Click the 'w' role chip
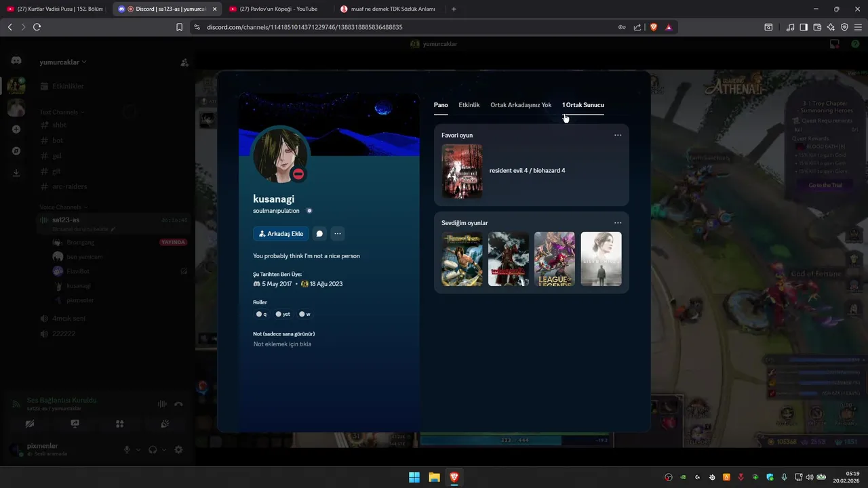Screen dimensions: 868x488 (x=305, y=314)
